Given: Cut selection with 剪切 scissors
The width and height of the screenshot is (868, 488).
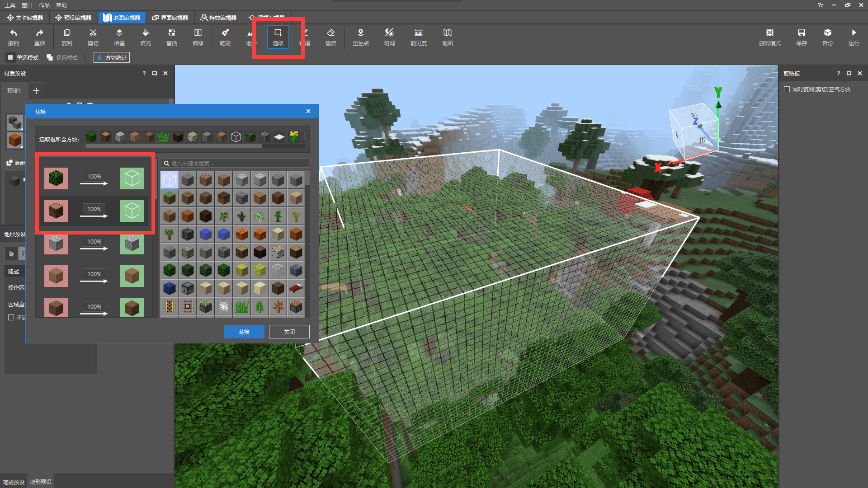Looking at the screenshot, I should pyautogui.click(x=93, y=37).
